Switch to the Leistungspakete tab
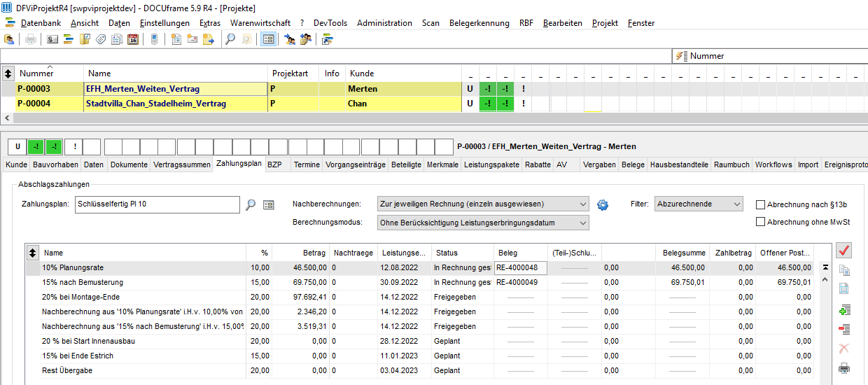 [491, 164]
